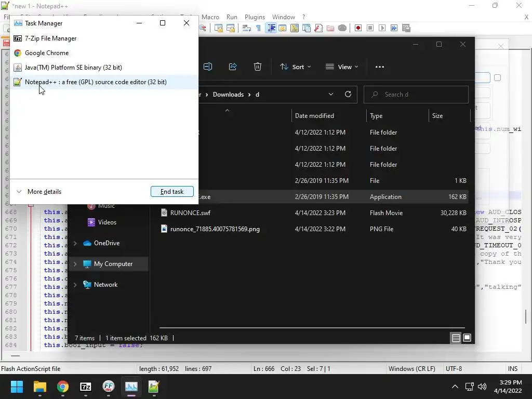Switch Explorer to large thumbnails view icon
The image size is (532, 399).
pyautogui.click(x=467, y=338)
